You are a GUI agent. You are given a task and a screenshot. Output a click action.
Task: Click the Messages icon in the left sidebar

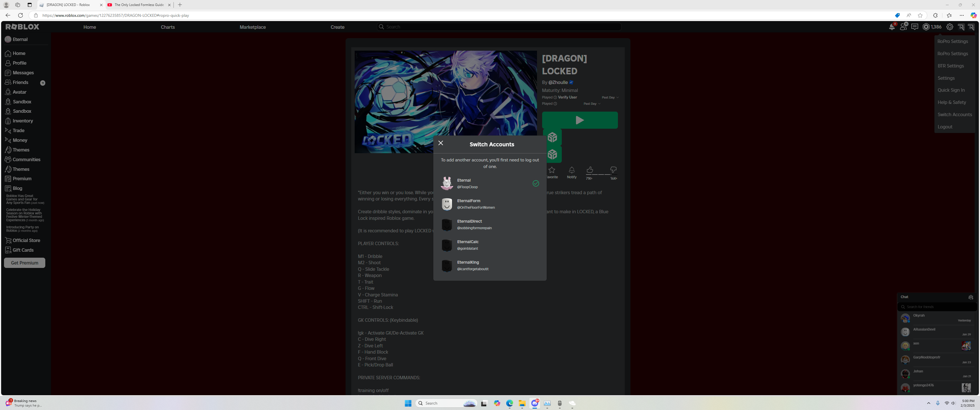tap(8, 73)
